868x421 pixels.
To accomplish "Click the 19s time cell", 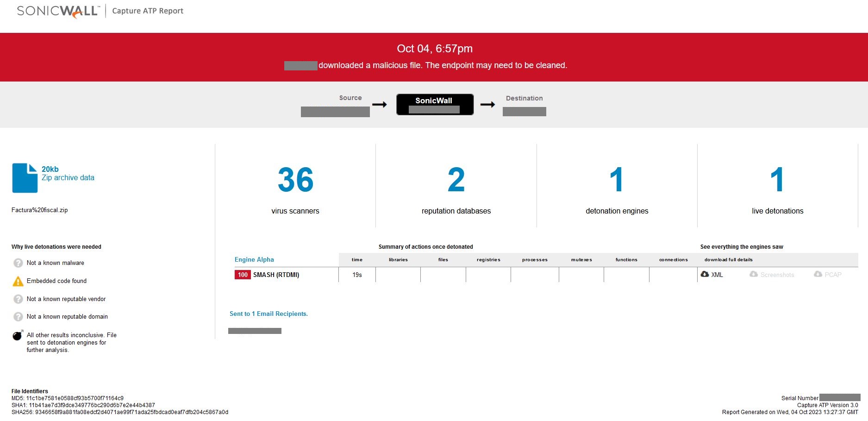I will pyautogui.click(x=357, y=275).
